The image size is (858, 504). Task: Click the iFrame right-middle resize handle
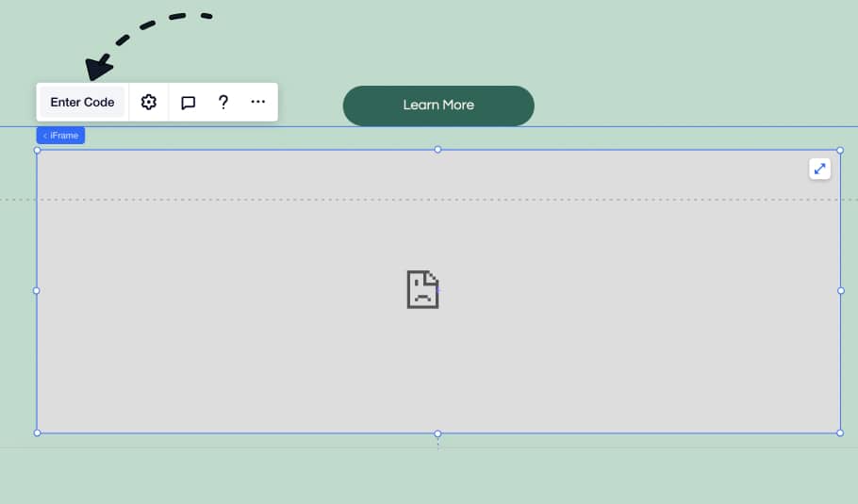pyautogui.click(x=841, y=291)
